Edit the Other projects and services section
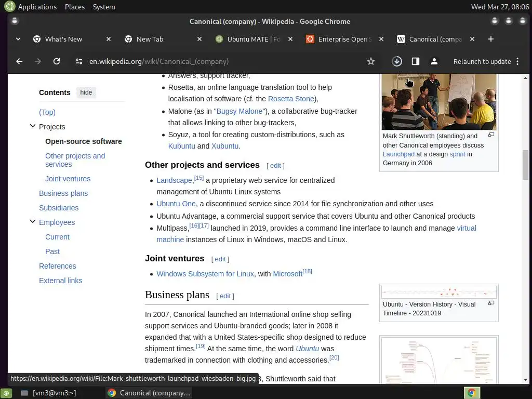 tap(275, 166)
